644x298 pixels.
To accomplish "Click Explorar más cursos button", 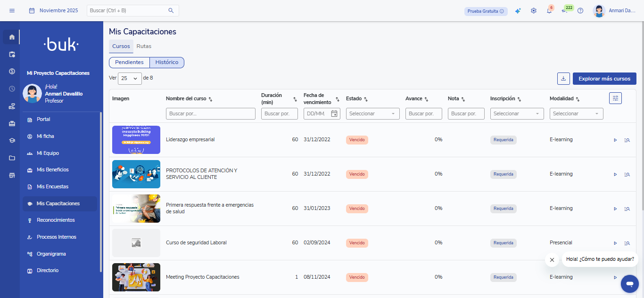I will click(604, 79).
